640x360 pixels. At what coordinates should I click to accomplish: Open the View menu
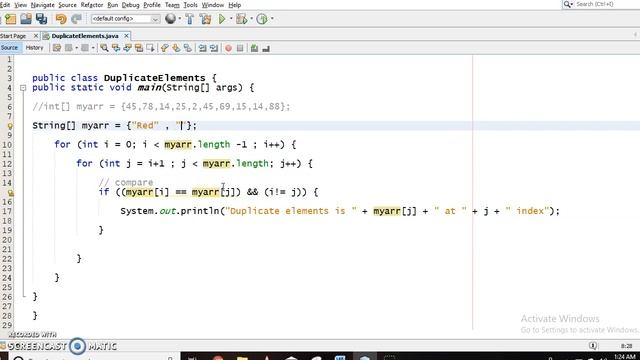20,5
